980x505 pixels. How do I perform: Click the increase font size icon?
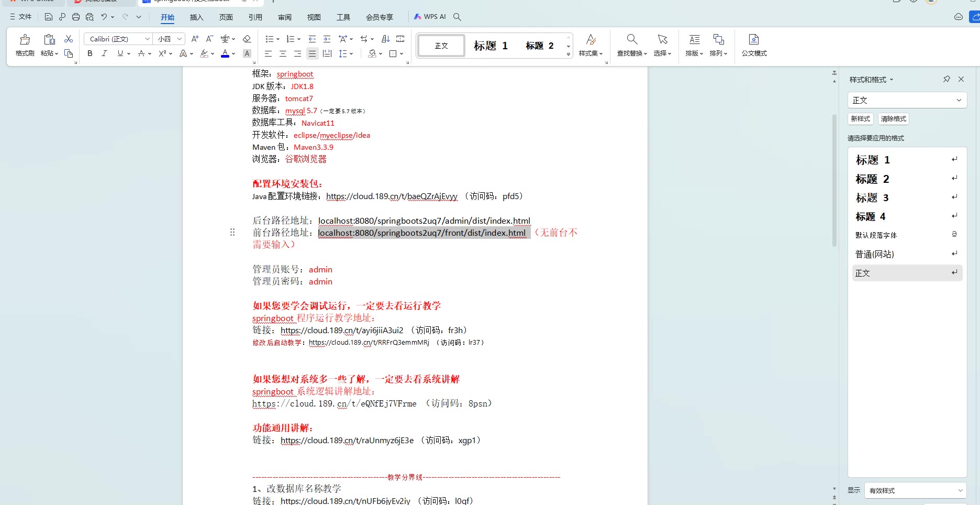(195, 39)
